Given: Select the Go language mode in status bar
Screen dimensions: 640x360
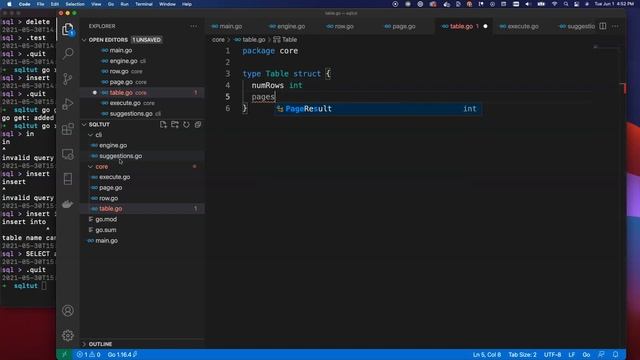Looking at the screenshot, I should 586,355.
